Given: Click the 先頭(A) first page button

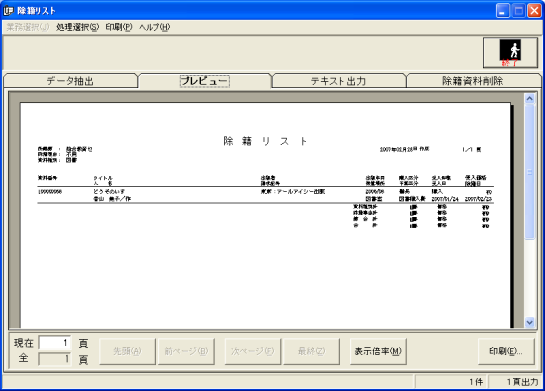Looking at the screenshot, I should pos(127,351).
